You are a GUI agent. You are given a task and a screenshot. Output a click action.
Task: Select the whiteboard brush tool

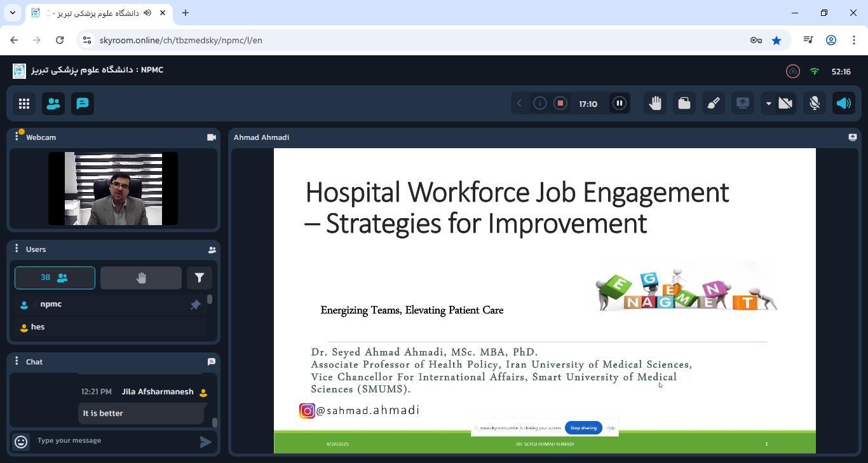point(714,104)
